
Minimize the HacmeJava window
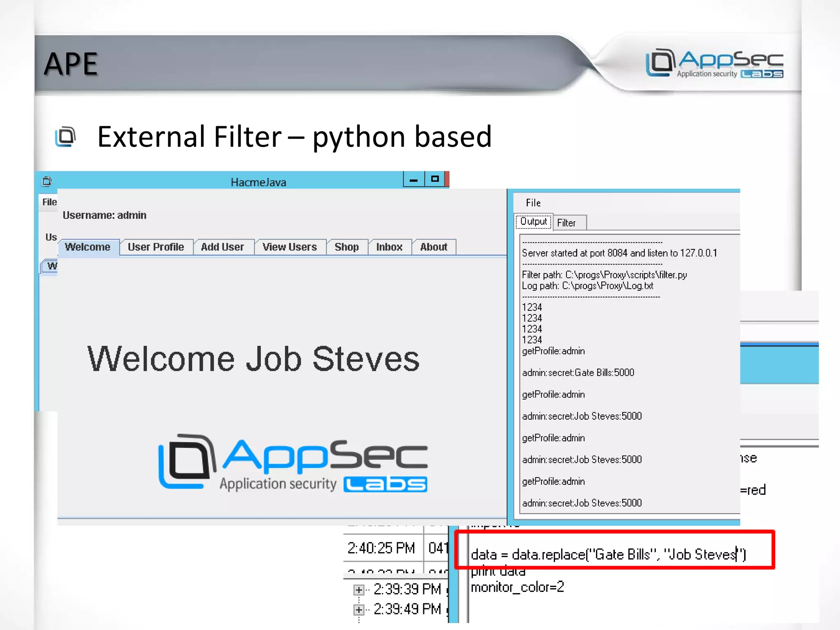tap(414, 179)
